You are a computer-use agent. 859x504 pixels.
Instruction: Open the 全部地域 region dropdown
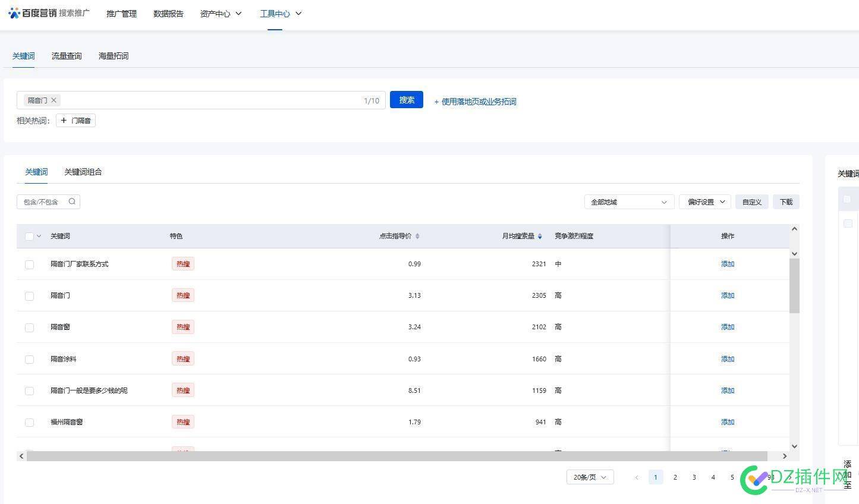click(629, 202)
